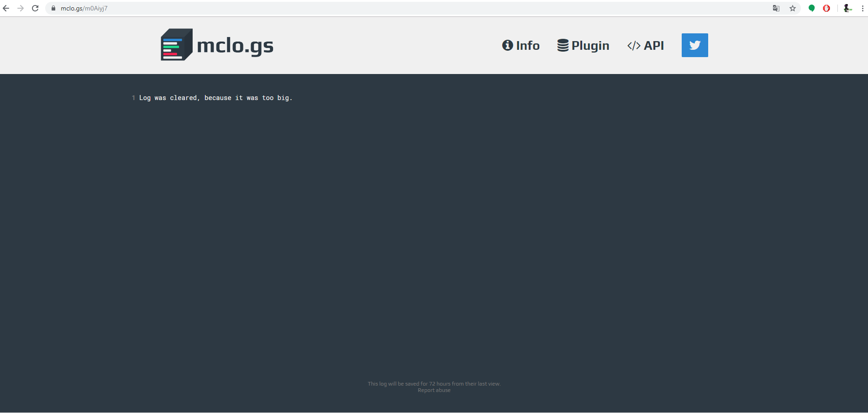The width and height of the screenshot is (868, 413).
Task: Bookmark this page with the star
Action: [793, 8]
